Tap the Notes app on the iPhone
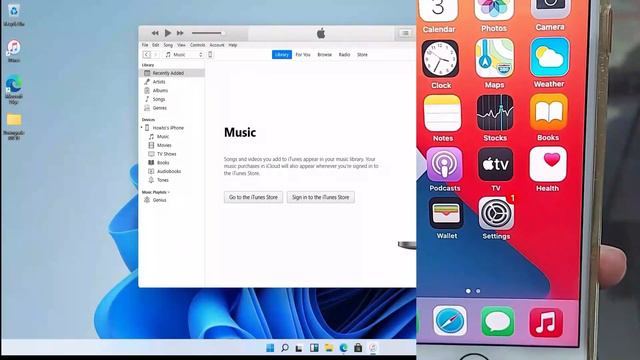The height and width of the screenshot is (360, 640). pyautogui.click(x=442, y=113)
